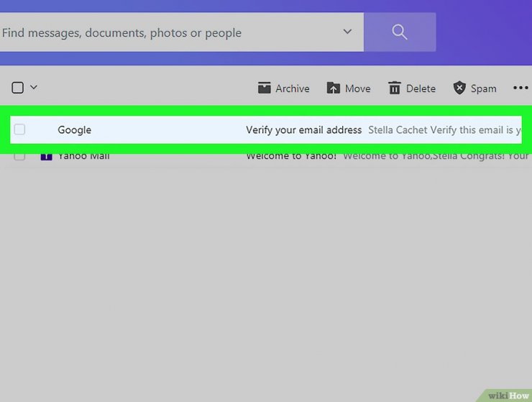Open email from sender Google
This screenshot has height=402, width=532.
click(74, 130)
